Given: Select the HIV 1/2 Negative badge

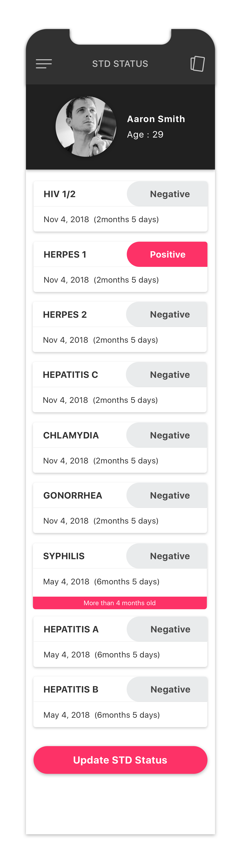Looking at the screenshot, I should 167,194.
